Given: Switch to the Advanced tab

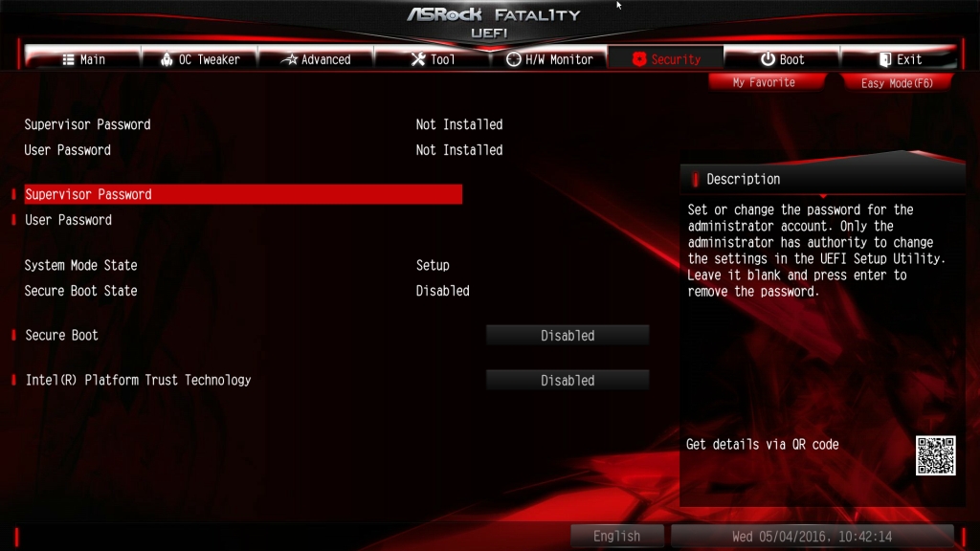Looking at the screenshot, I should (x=316, y=59).
